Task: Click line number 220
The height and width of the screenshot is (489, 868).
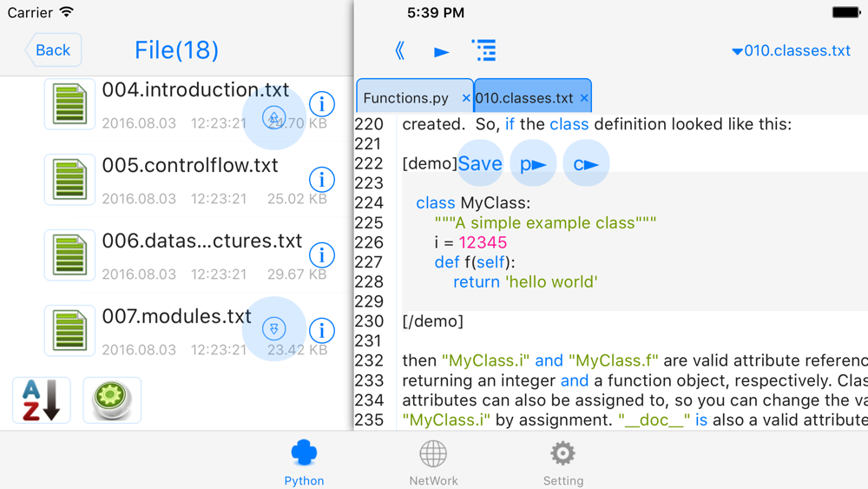Action: pos(369,124)
